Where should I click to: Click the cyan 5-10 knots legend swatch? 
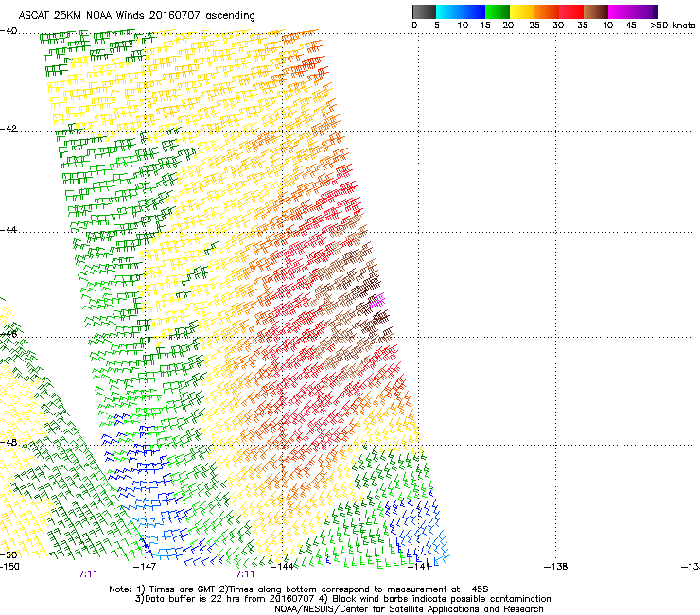(x=447, y=11)
